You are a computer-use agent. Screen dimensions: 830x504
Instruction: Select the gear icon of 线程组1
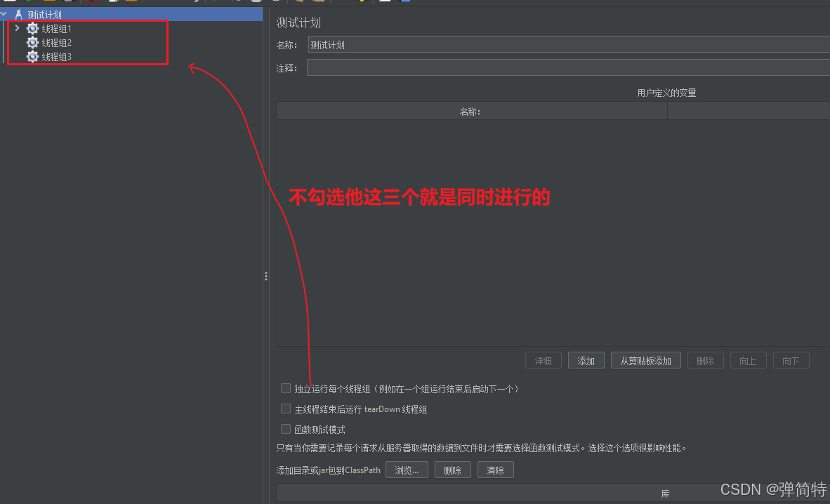[x=32, y=28]
